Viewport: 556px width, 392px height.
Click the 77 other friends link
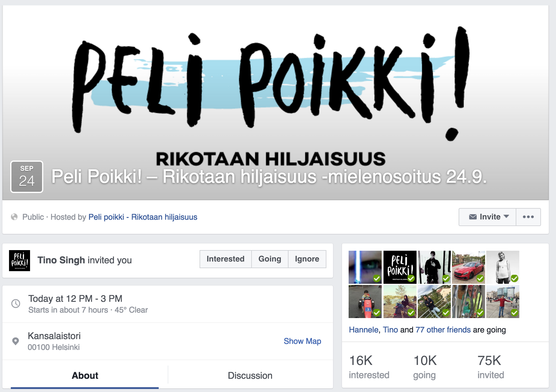point(443,330)
